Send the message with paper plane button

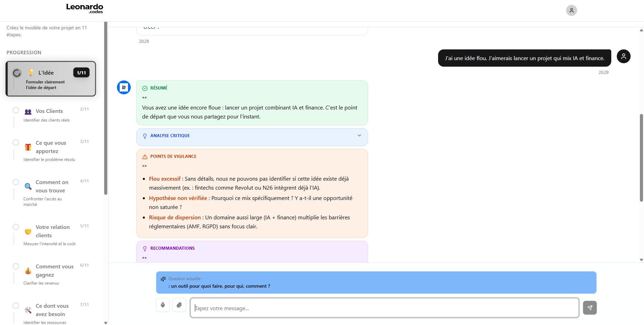coord(589,308)
